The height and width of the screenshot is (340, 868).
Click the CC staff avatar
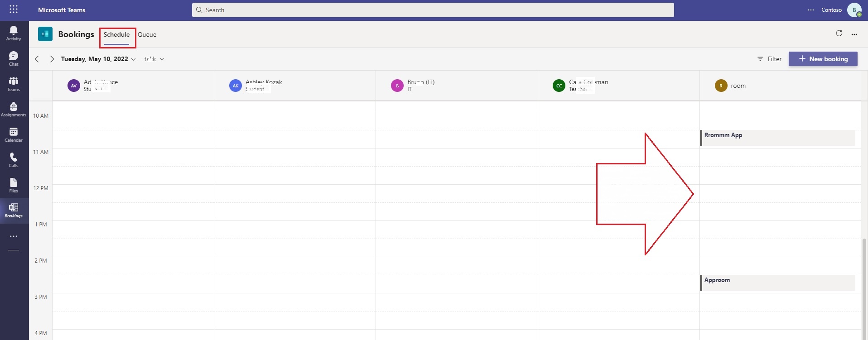click(x=559, y=86)
